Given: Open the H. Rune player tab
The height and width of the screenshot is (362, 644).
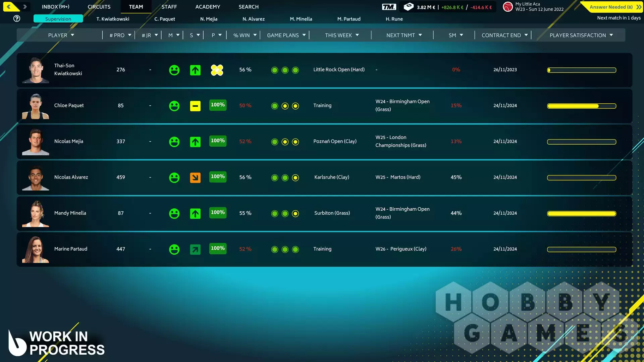Looking at the screenshot, I should click(x=394, y=19).
